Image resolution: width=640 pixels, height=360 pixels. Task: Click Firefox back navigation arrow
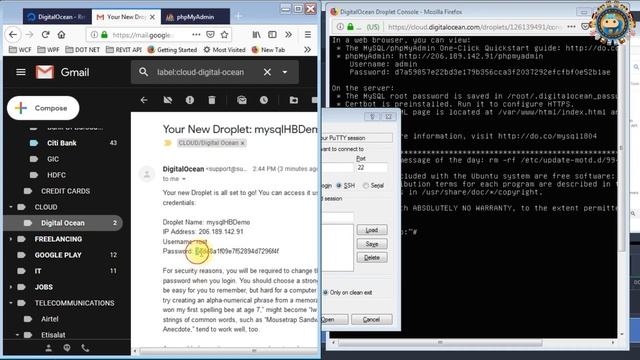13,35
